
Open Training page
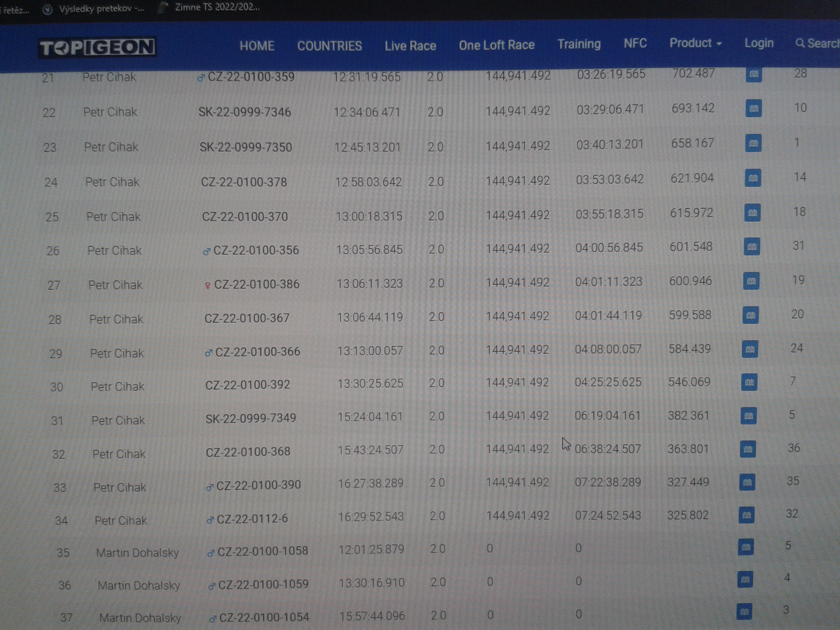pyautogui.click(x=579, y=44)
